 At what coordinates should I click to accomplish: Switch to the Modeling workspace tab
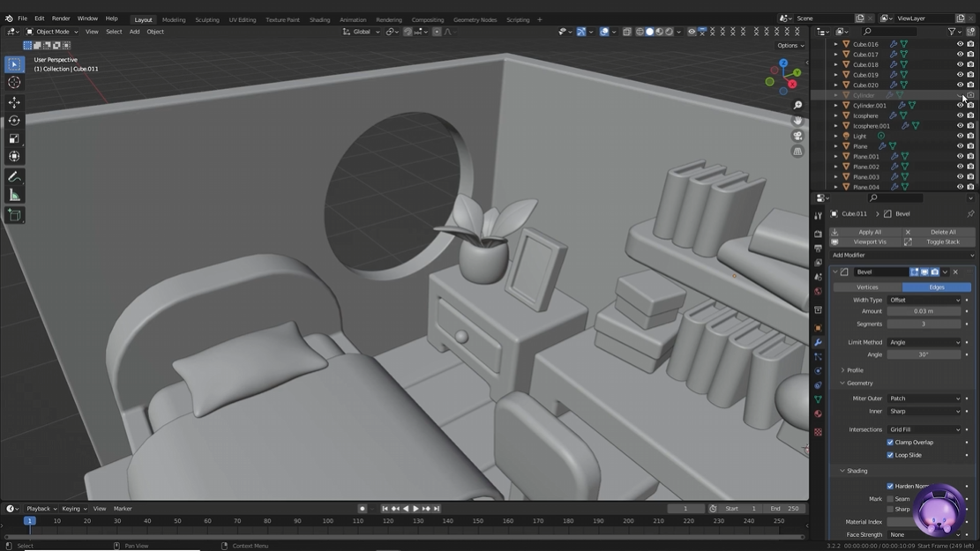point(174,19)
